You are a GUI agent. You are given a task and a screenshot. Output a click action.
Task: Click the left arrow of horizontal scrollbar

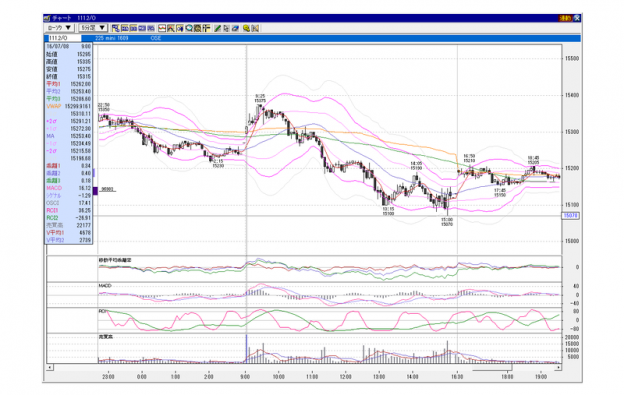(50, 367)
